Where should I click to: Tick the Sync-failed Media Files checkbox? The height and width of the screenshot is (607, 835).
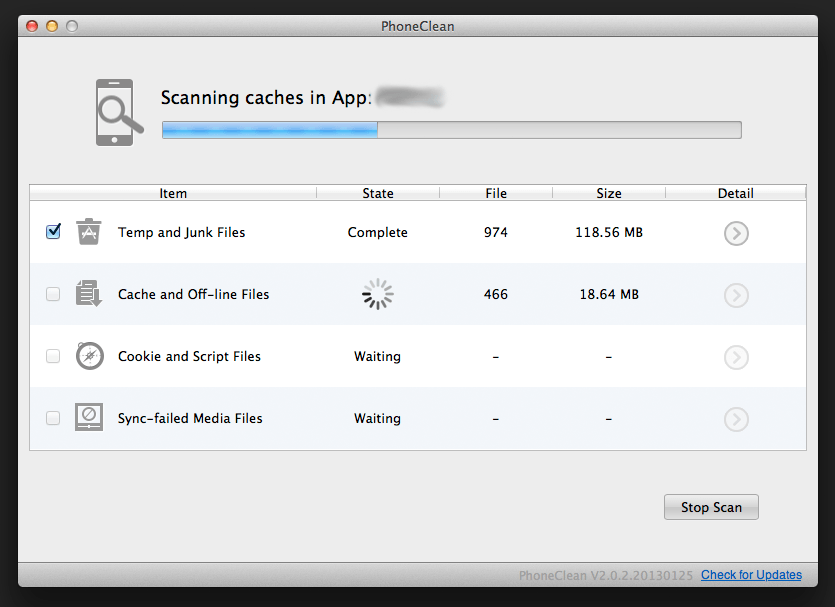[53, 418]
